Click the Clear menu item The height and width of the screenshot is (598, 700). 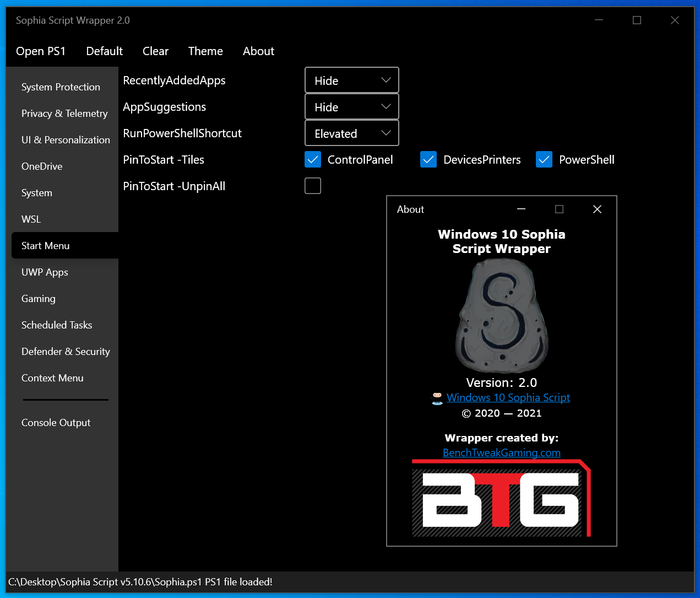click(x=156, y=51)
